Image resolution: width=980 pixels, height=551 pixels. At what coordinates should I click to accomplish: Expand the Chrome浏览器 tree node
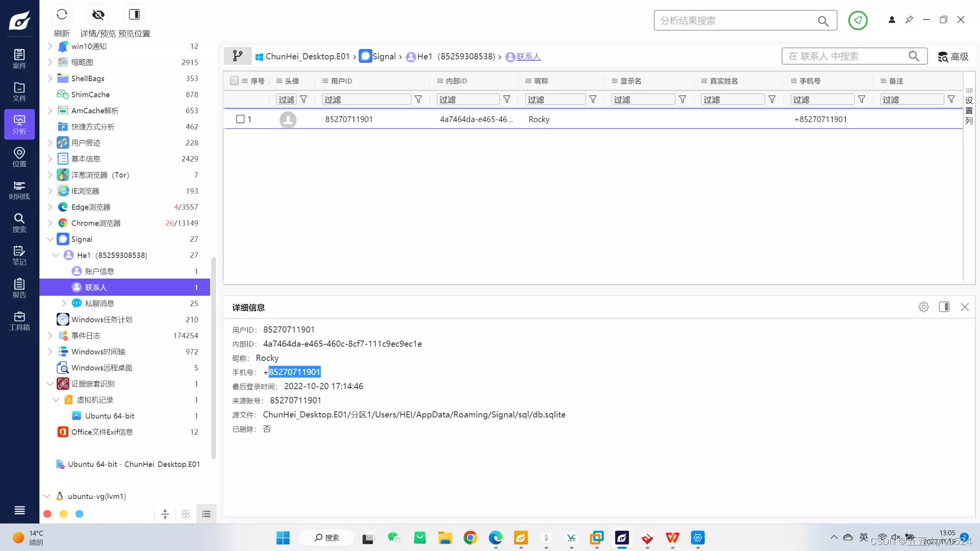[x=50, y=223]
